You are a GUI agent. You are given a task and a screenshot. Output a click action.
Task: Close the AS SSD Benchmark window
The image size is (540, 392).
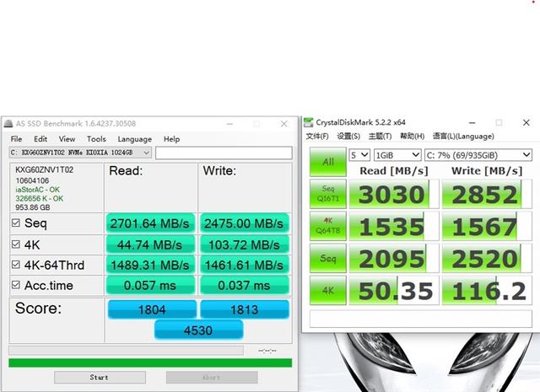(284, 124)
